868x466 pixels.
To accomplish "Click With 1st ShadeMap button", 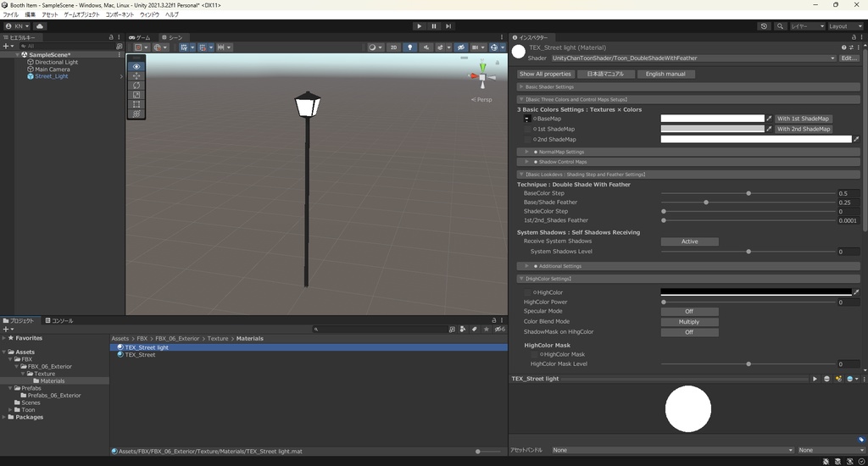I will point(803,119).
